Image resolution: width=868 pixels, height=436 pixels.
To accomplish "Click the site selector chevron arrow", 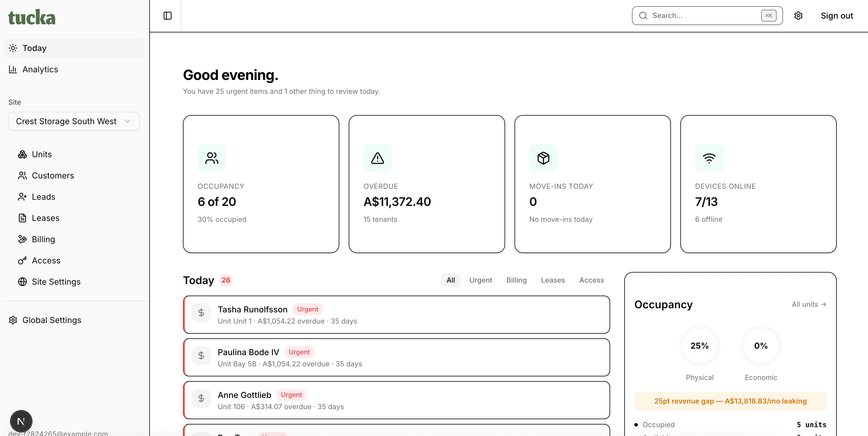I will pos(127,121).
